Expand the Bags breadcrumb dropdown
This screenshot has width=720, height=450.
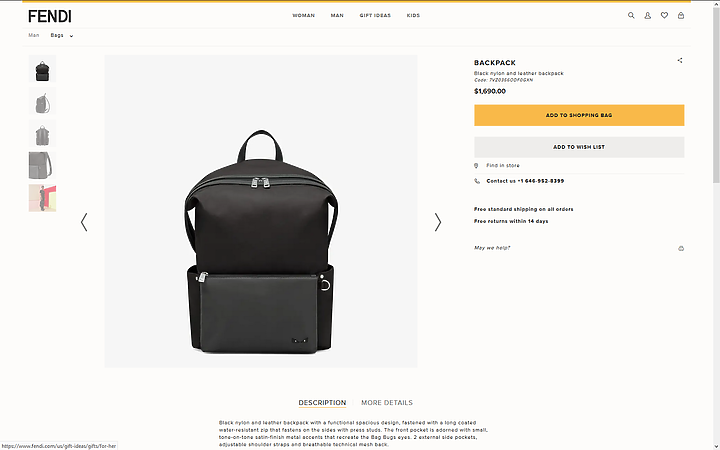tap(71, 36)
